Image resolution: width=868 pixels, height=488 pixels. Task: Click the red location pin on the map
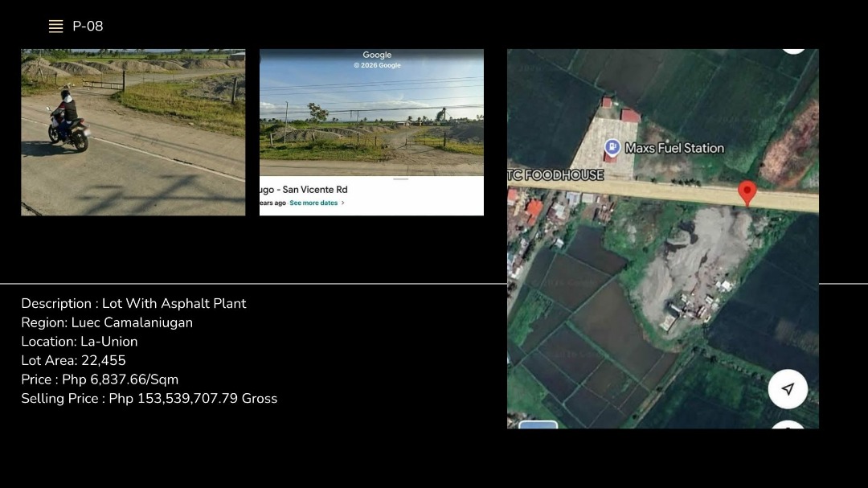click(747, 193)
